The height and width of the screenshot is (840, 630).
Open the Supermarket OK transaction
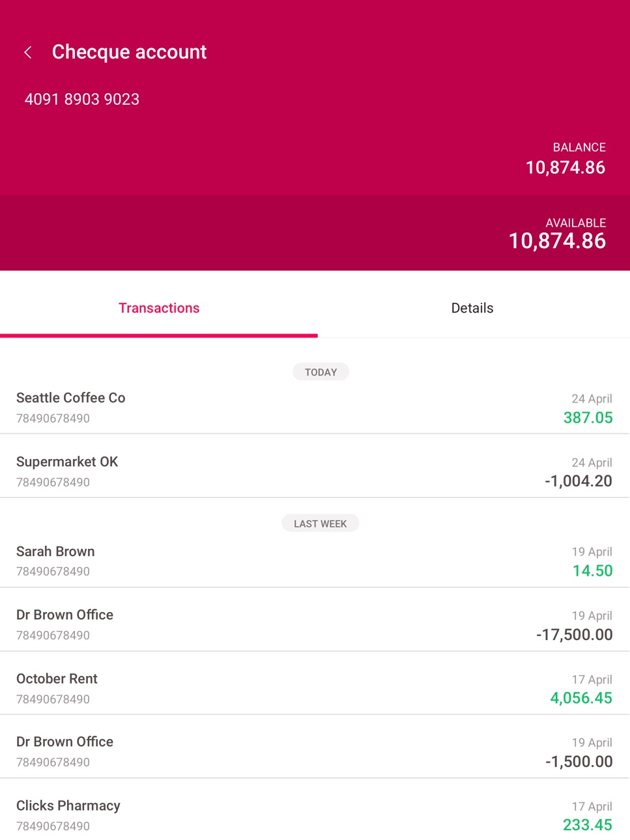(x=315, y=472)
